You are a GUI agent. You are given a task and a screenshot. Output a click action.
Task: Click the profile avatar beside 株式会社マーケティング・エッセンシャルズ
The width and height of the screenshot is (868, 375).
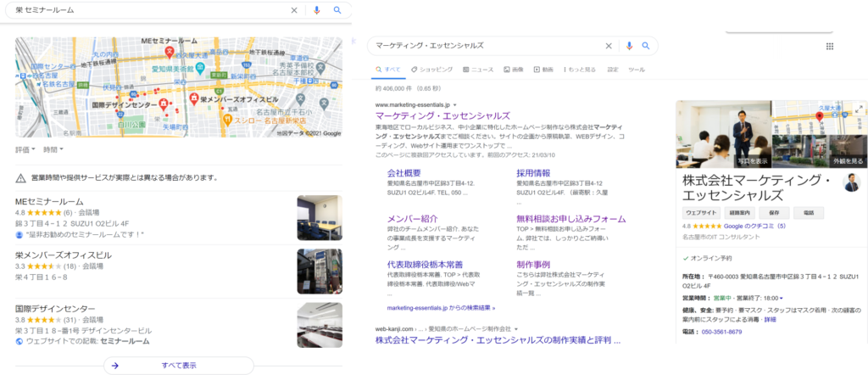coord(851,182)
